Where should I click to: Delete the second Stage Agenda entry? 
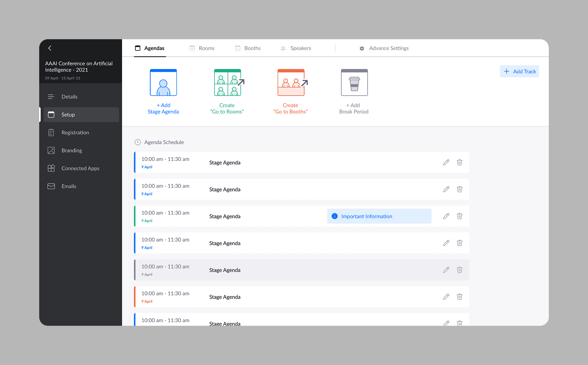(x=460, y=189)
